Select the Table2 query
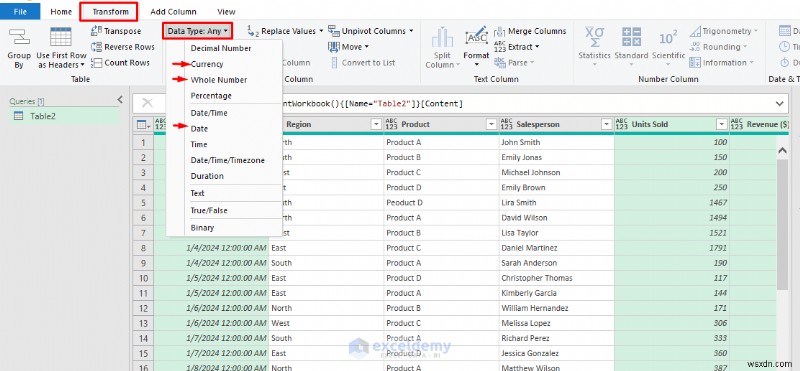 click(64, 116)
